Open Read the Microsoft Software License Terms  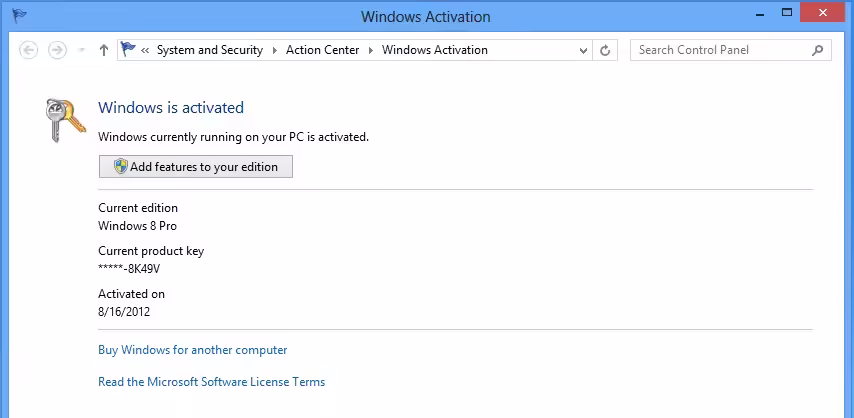(211, 382)
